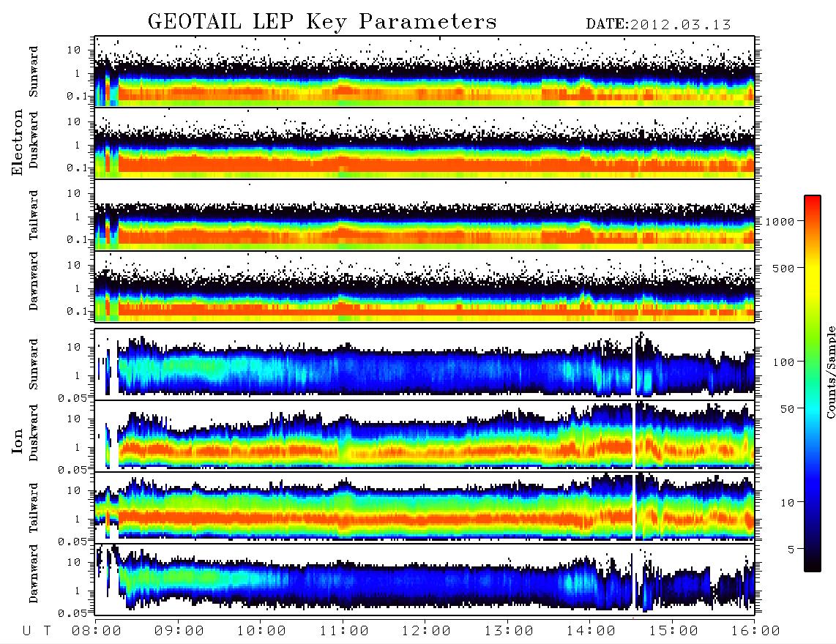Open the Ion Sunward spectrogram panel
This screenshot has width=836, height=644.
(425, 364)
